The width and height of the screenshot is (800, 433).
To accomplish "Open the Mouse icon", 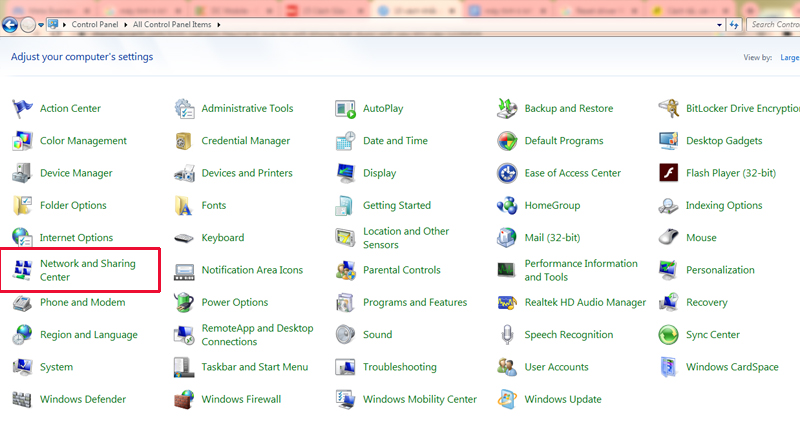I will [x=668, y=238].
